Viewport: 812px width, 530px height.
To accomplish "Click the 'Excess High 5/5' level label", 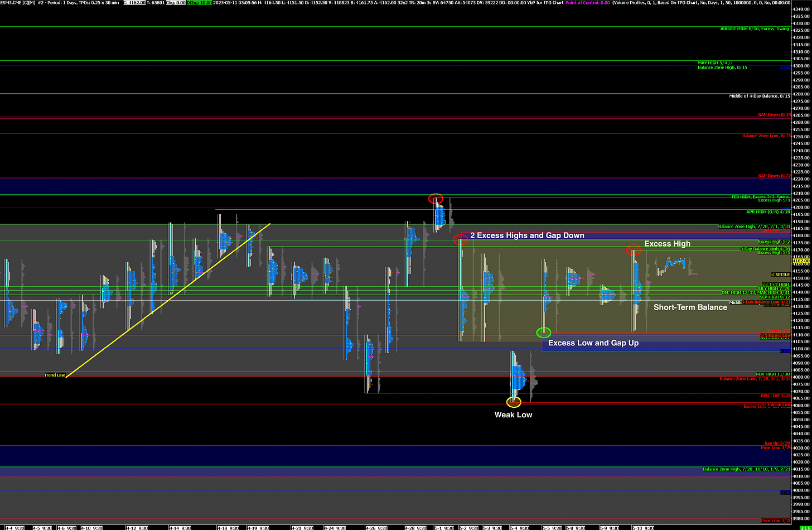I will [x=774, y=253].
